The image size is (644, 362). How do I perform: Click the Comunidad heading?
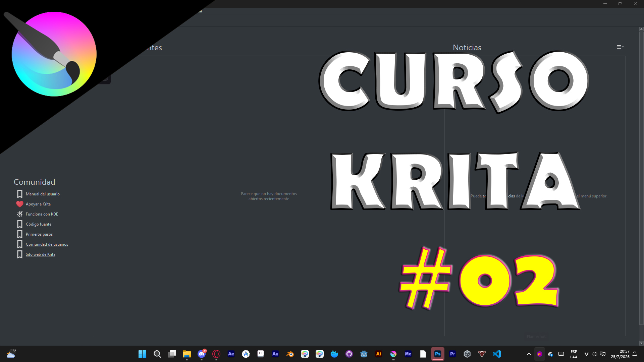[34, 182]
